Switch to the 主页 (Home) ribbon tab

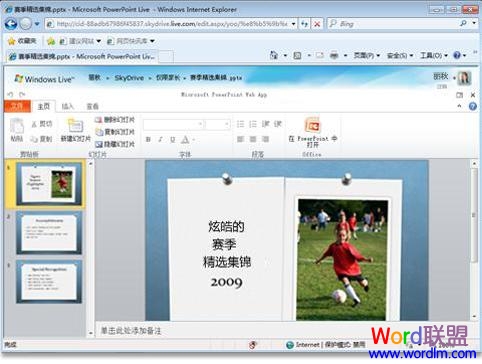[x=43, y=106]
